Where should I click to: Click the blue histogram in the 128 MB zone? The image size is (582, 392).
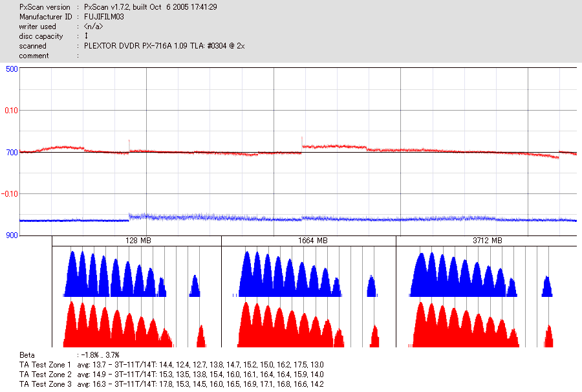(x=132, y=274)
